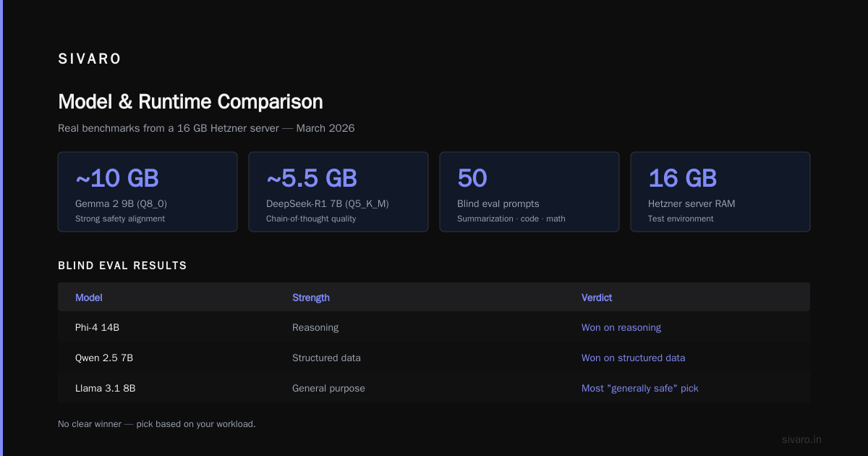Image resolution: width=868 pixels, height=456 pixels.
Task: Select the ~10 GB value
Action: click(117, 178)
